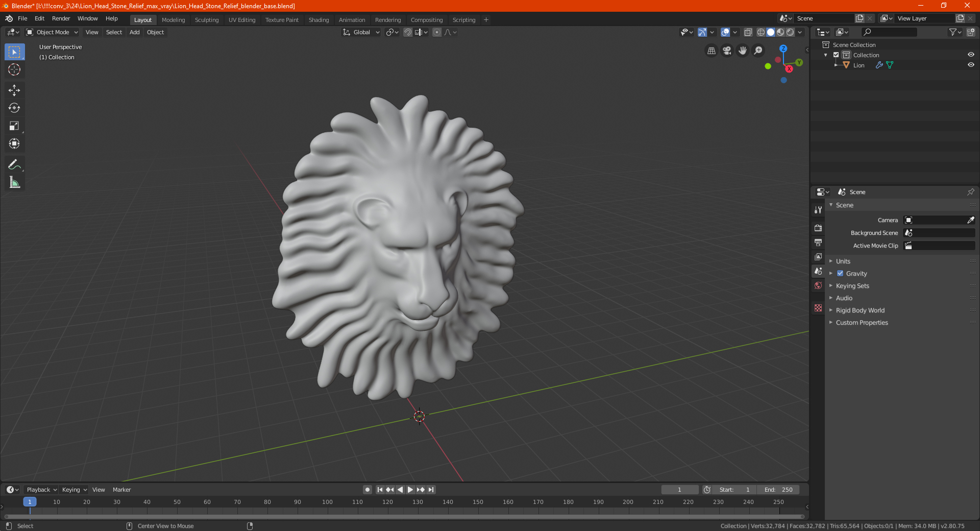This screenshot has height=531, width=980.
Task: Click the zoom view magnifier icon
Action: pyautogui.click(x=758, y=51)
